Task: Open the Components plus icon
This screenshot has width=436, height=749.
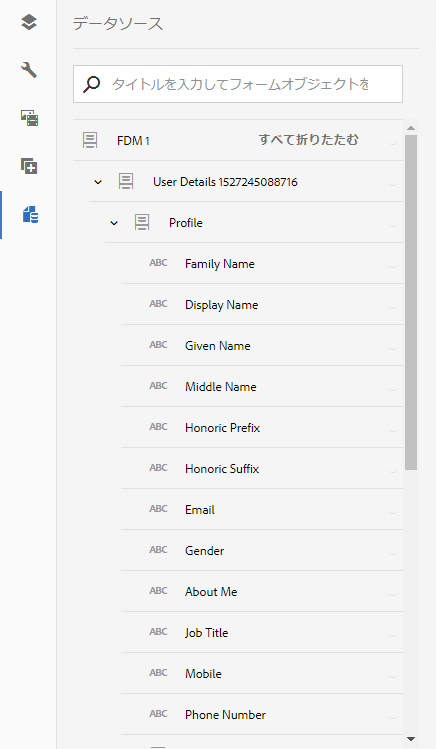Action: tap(29, 166)
